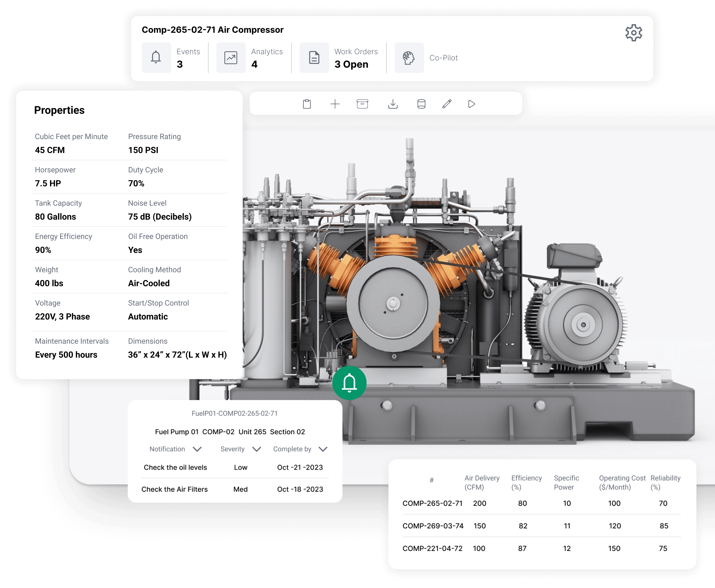Click the 150 PSI pressure rating value
715x588 pixels.
(143, 150)
